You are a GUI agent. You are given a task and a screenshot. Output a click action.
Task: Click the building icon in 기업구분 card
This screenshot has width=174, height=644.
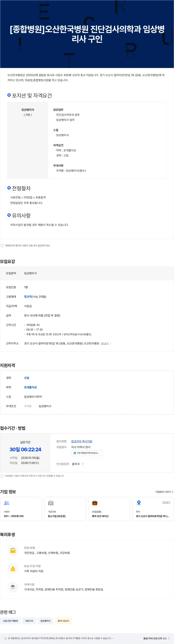51,503
